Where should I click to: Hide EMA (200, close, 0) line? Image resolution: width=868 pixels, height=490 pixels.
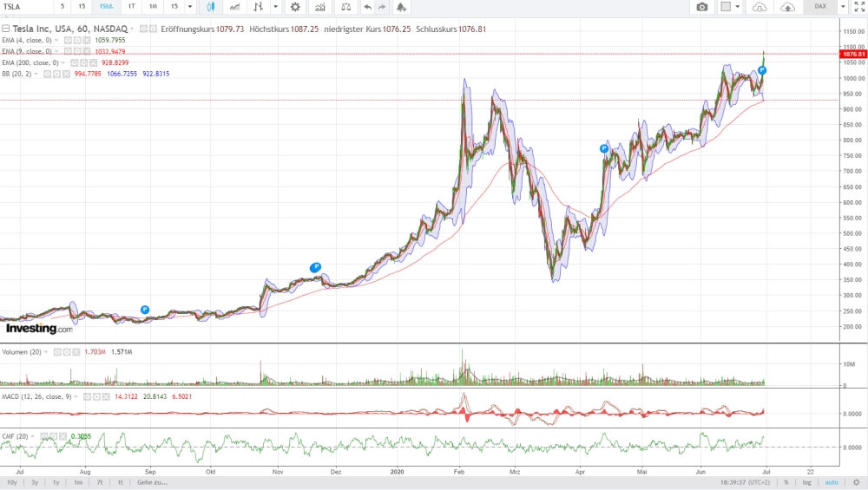75,62
